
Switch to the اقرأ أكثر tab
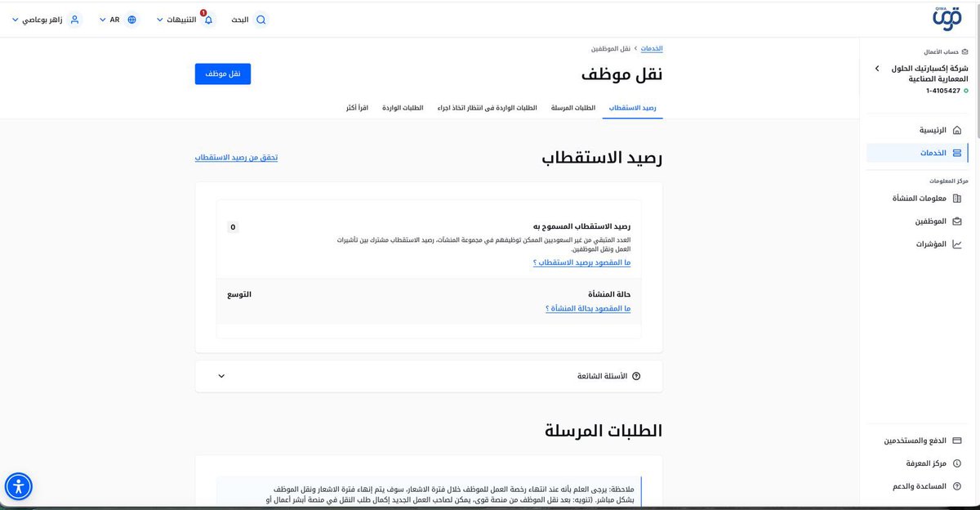coord(358,108)
